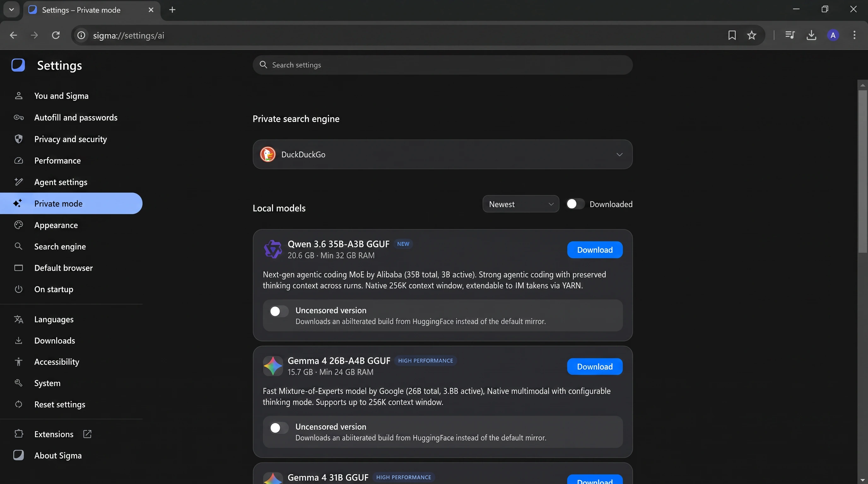Download Gemma 4 26B-A4B GGUF
This screenshot has height=484, width=868.
pos(595,366)
